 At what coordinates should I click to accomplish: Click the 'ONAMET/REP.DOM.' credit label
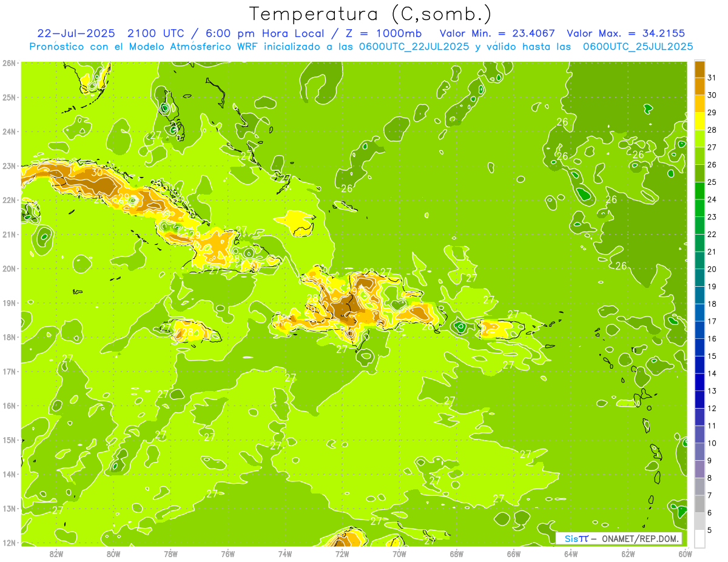coord(640,538)
